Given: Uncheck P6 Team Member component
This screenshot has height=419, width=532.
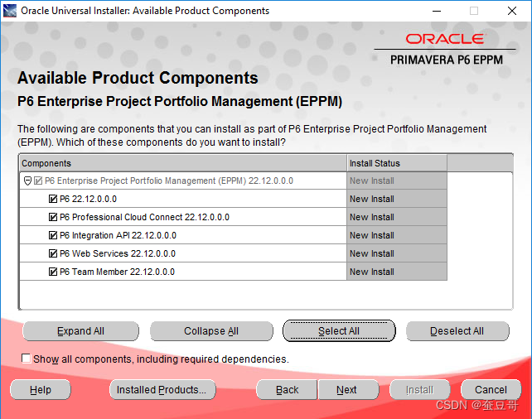Looking at the screenshot, I should point(53,272).
